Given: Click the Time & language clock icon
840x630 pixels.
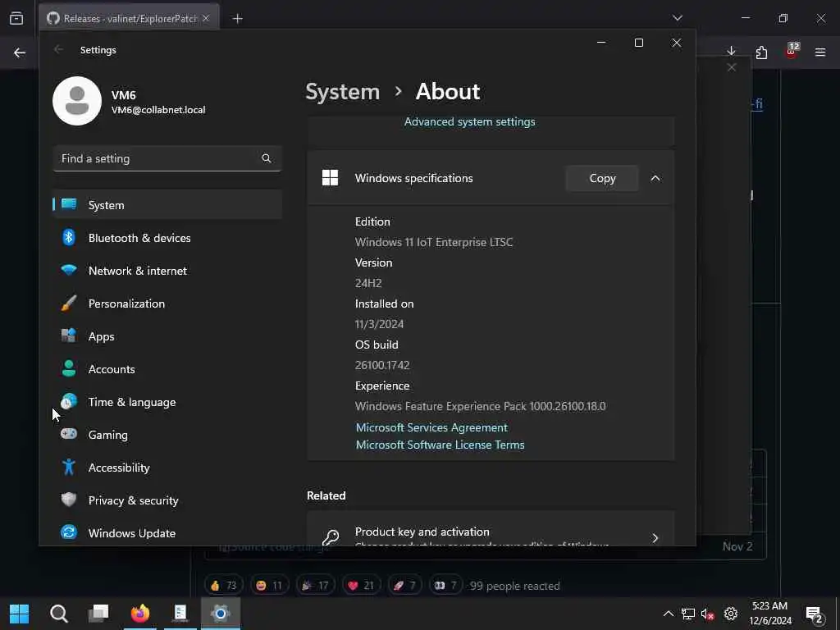Looking at the screenshot, I should click(x=69, y=401).
